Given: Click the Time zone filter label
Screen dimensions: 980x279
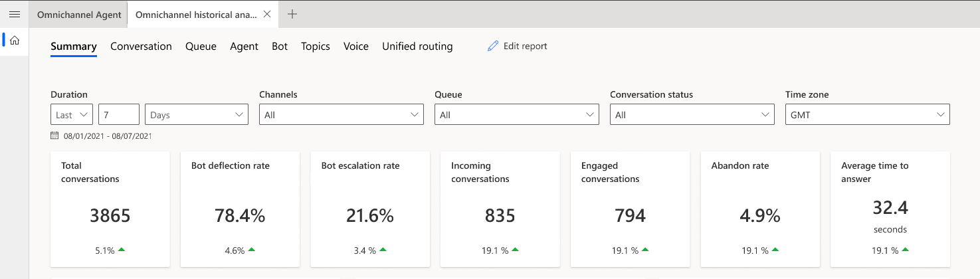Looking at the screenshot, I should pos(807,94).
